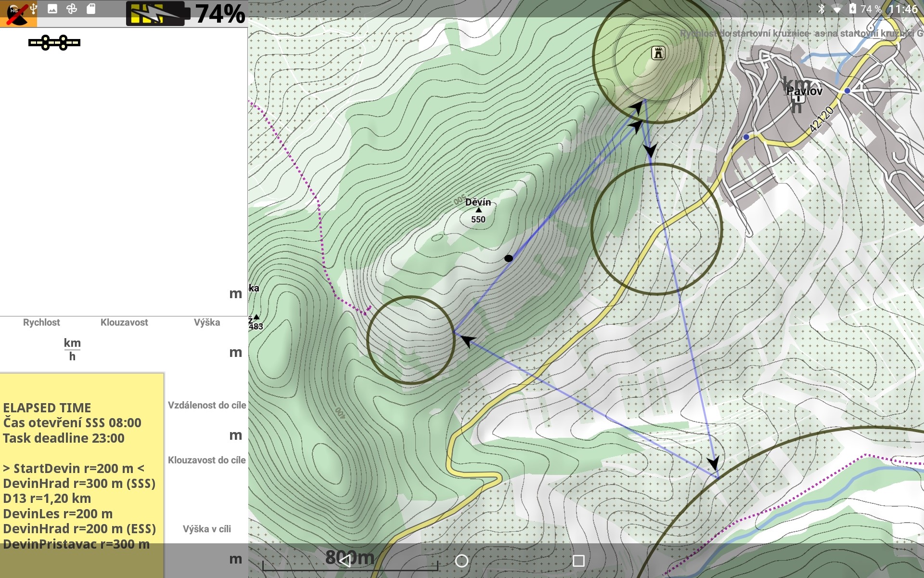Tap the black pilot position dot
Image resolution: width=924 pixels, height=578 pixels.
point(509,259)
